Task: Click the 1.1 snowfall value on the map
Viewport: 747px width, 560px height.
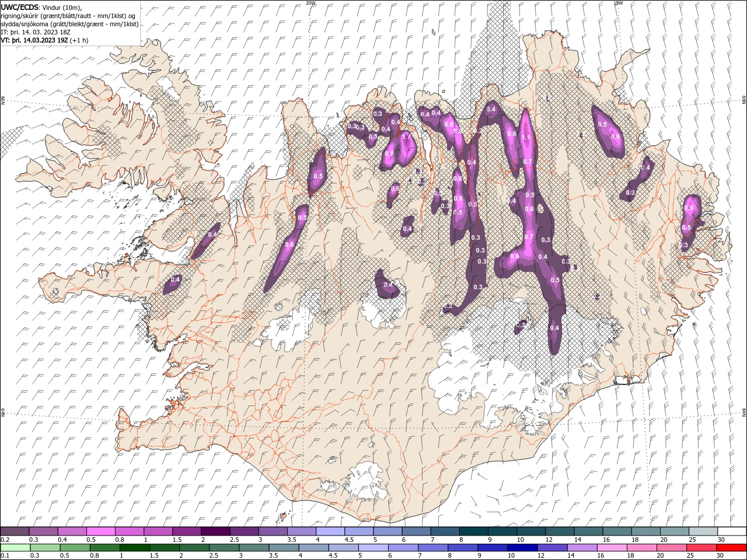Action: pyautogui.click(x=526, y=138)
